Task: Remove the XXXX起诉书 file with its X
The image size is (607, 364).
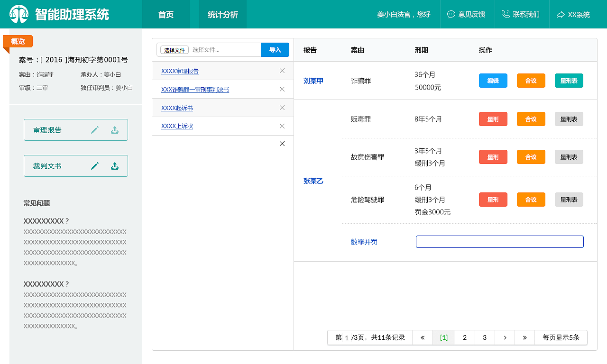Action: 282,108
